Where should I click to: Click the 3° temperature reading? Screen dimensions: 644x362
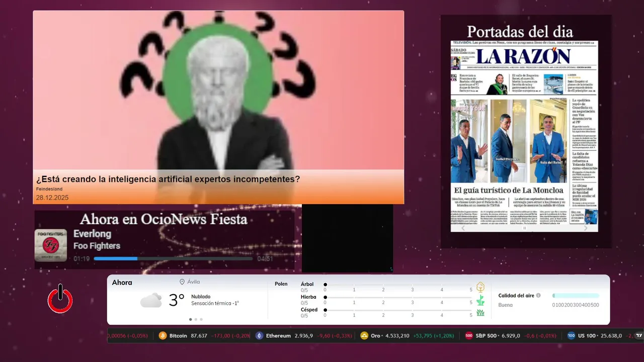click(x=177, y=301)
